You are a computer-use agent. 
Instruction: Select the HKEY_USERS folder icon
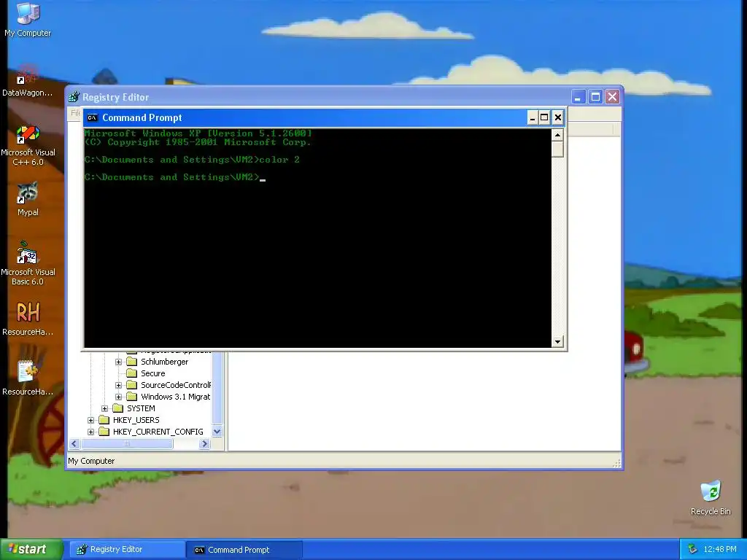pos(104,420)
